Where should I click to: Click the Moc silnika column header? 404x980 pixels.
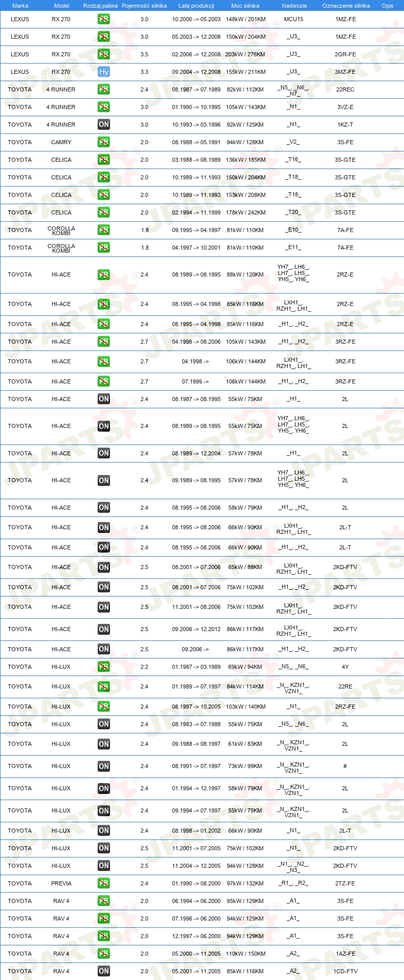[x=245, y=6]
